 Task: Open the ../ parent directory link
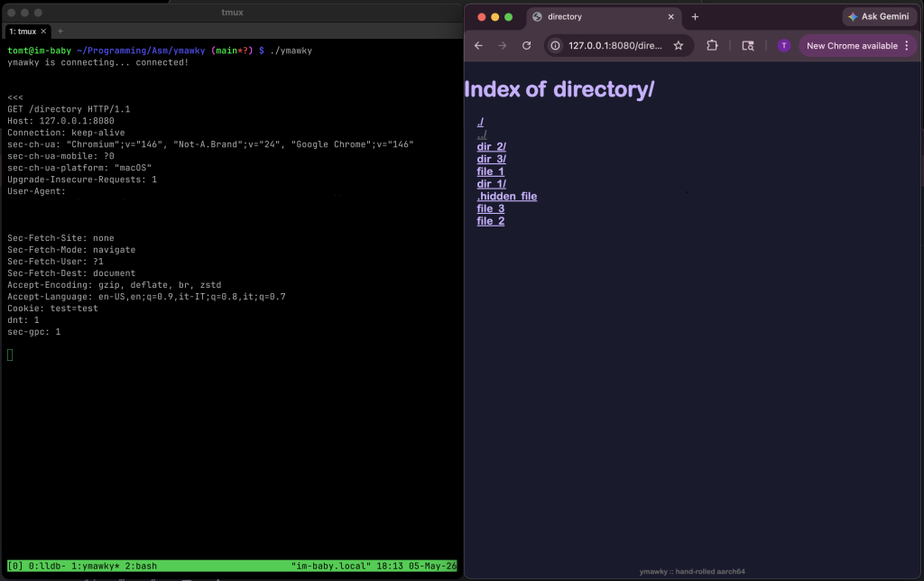[482, 134]
